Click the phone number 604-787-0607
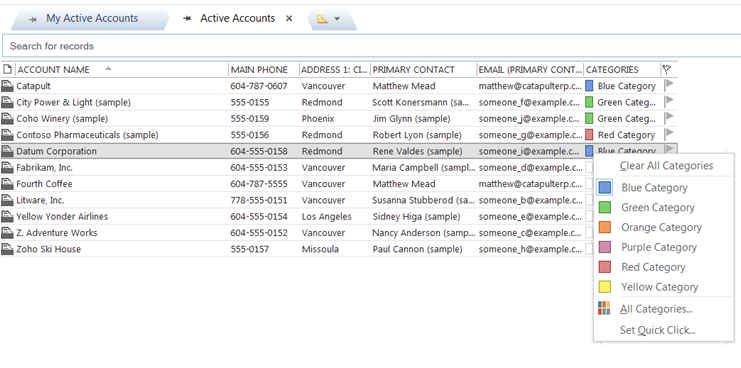Screen dimensions: 741x368 click(258, 86)
